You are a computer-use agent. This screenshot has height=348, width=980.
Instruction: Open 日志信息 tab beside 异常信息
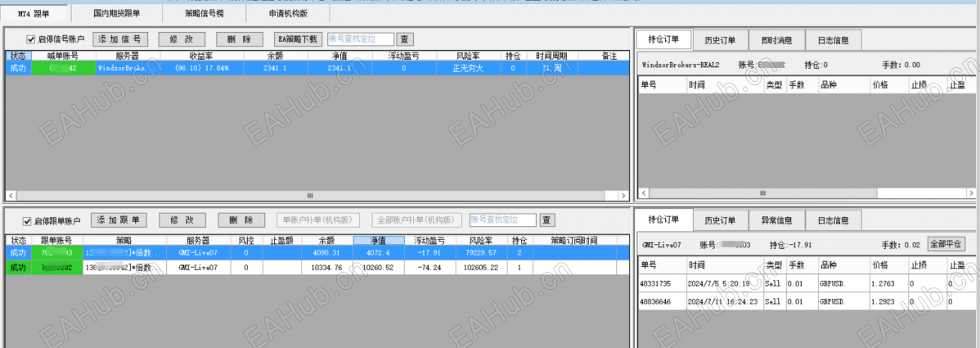point(834,220)
